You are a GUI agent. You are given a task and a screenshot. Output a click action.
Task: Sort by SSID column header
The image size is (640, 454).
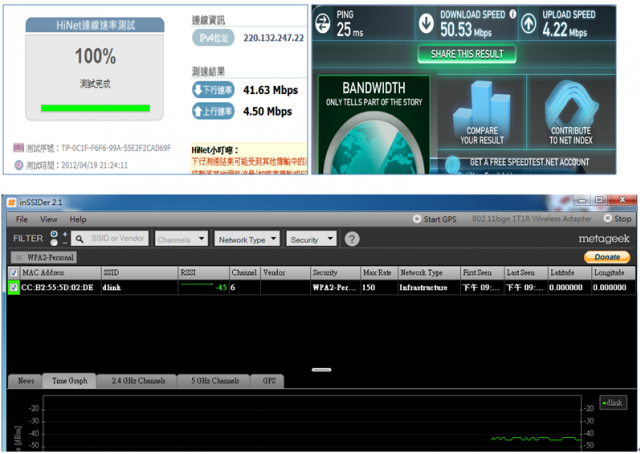coord(139,273)
